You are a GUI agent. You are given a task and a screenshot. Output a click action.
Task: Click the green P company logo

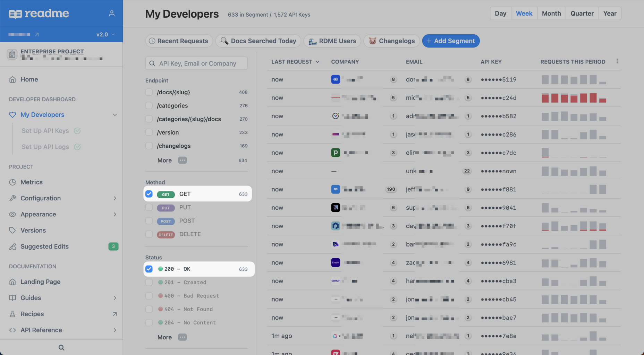(x=336, y=153)
